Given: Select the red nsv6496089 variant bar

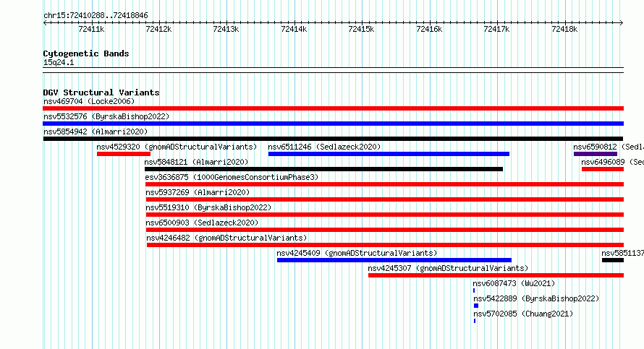Looking at the screenshot, I should tap(603, 169).
